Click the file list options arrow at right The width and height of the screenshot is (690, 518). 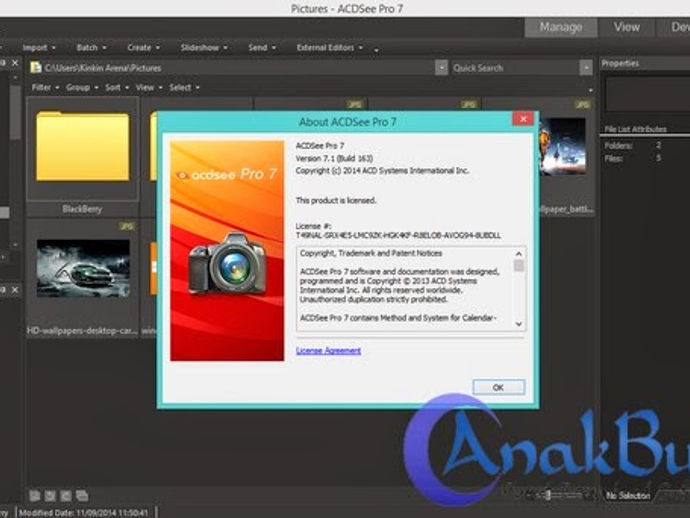tap(591, 90)
